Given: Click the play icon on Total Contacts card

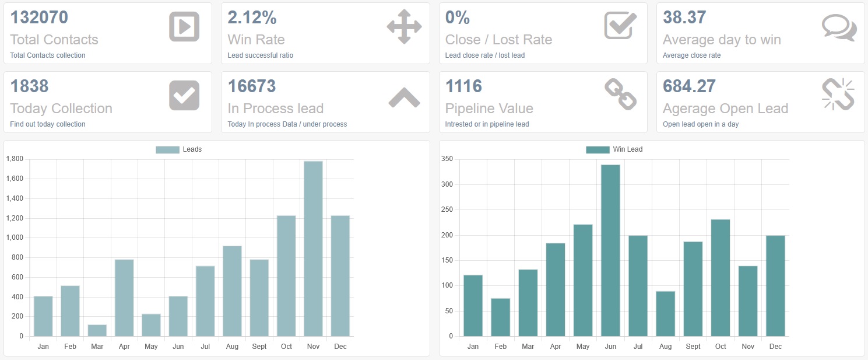Looking at the screenshot, I should point(184,27).
